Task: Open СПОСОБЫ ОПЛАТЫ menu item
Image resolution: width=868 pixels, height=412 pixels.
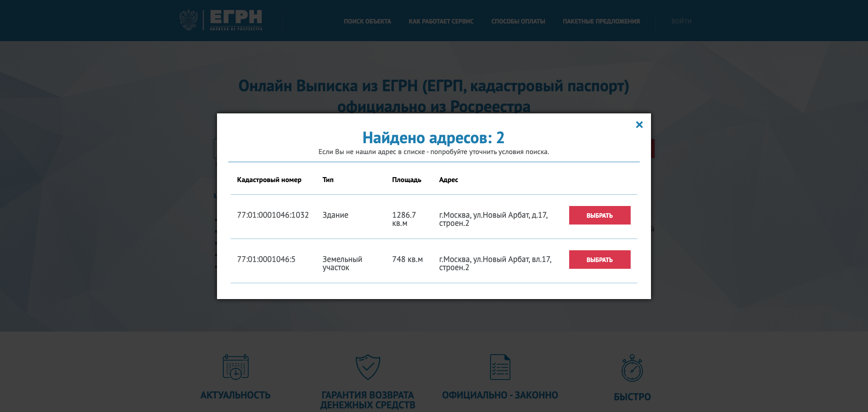Action: coord(518,21)
